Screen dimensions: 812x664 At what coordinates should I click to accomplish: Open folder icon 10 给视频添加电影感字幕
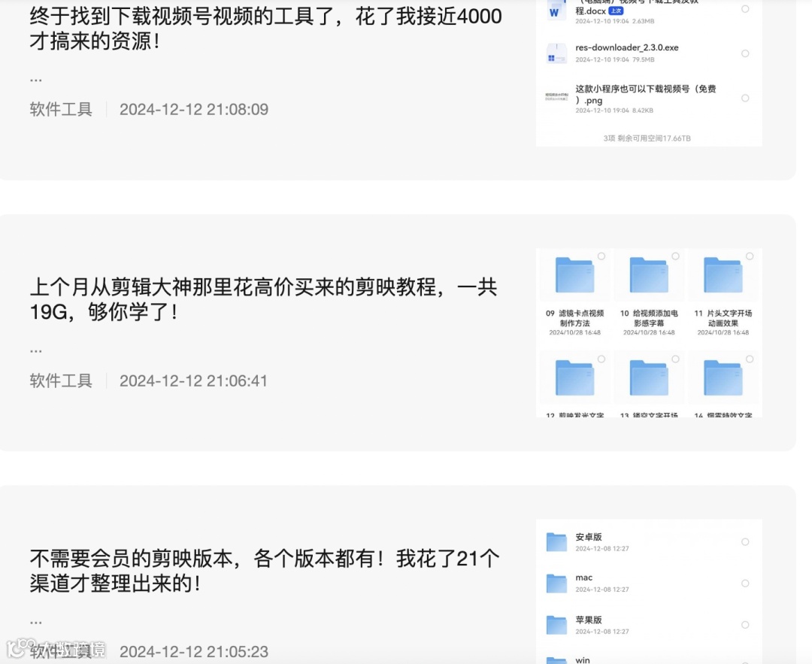[x=649, y=275]
